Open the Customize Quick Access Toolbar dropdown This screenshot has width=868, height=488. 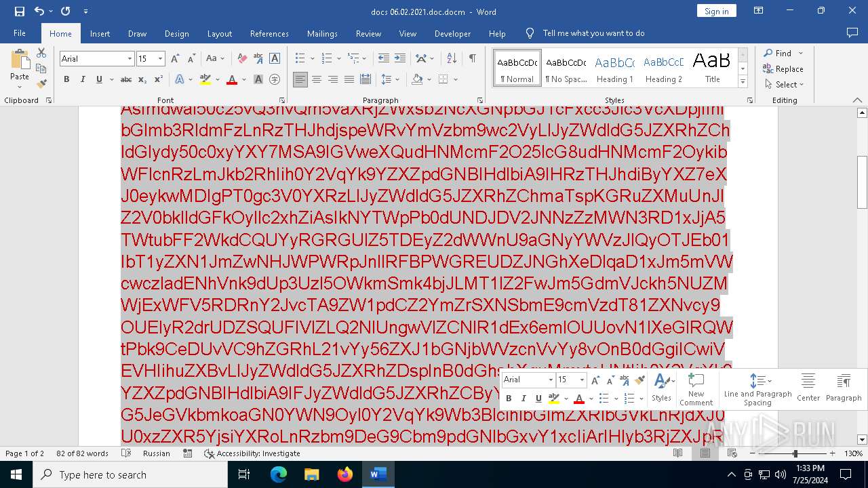coord(85,12)
